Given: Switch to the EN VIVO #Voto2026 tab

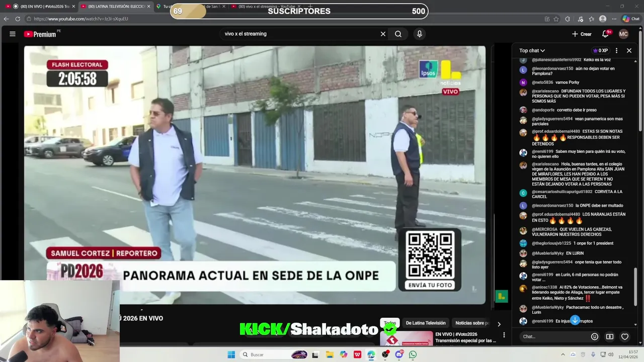Looking at the screenshot, I should click(40, 6).
